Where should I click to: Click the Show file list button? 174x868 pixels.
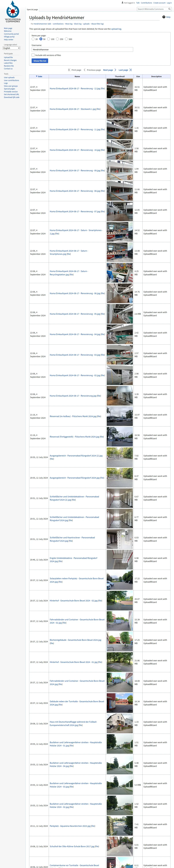click(x=40, y=61)
